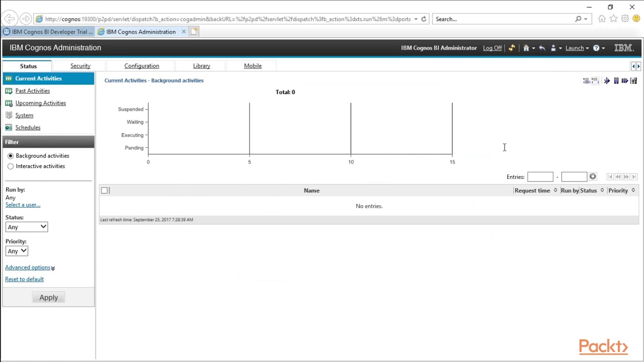Viewport: 644px width, 362px height.
Task: Click the Name column header
Action: (311, 191)
